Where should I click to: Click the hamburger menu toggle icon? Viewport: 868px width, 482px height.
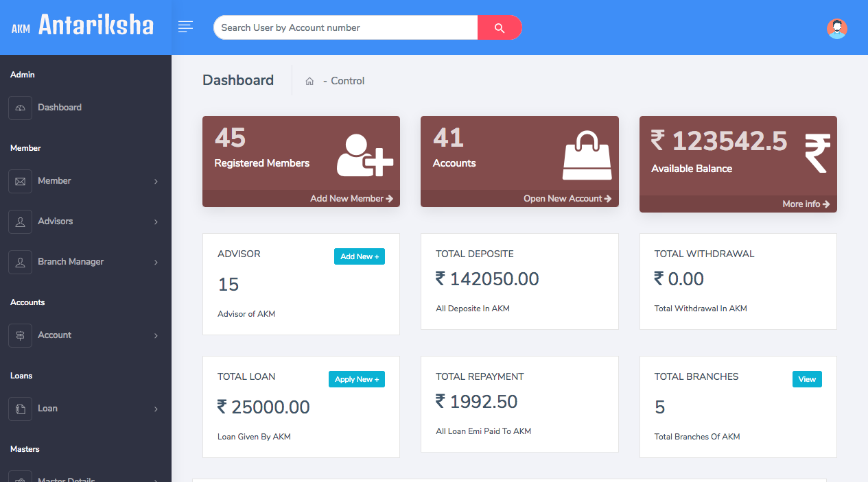[185, 27]
